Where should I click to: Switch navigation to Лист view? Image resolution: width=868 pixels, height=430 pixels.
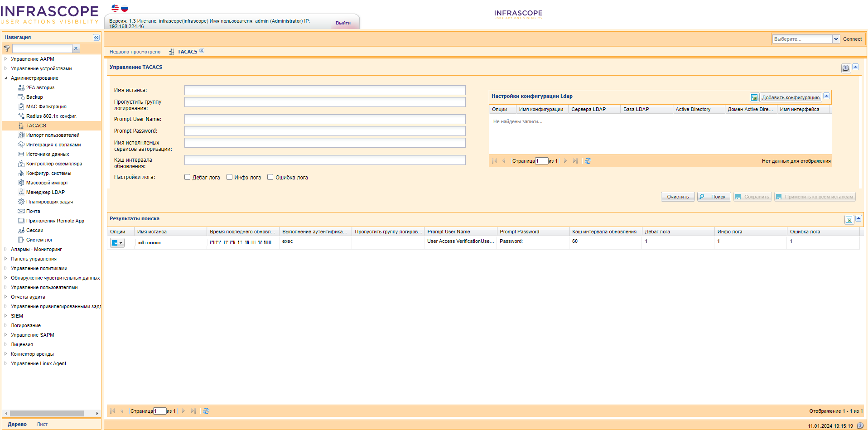[42, 424]
